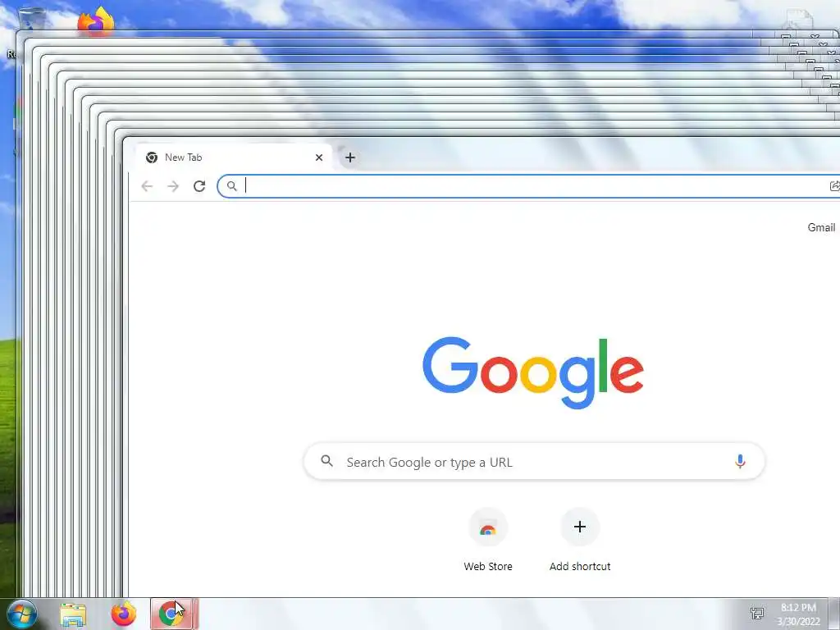840x630 pixels.
Task: Open the Web Store shortcut
Action: [x=487, y=540]
